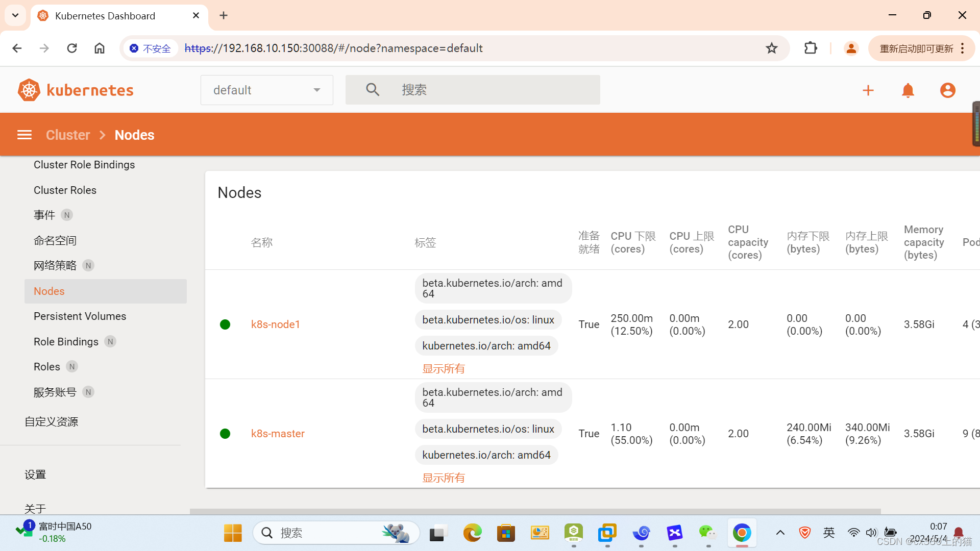Click the browser address bar URL

tap(334, 48)
